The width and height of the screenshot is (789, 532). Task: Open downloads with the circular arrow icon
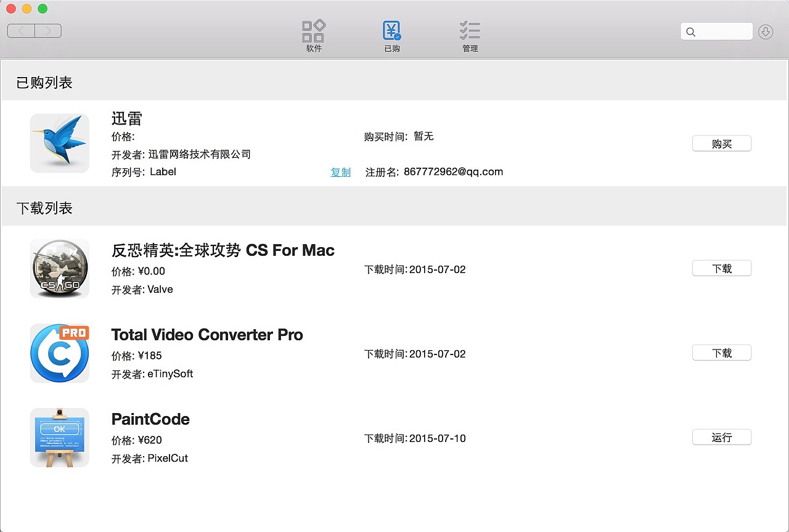(766, 31)
